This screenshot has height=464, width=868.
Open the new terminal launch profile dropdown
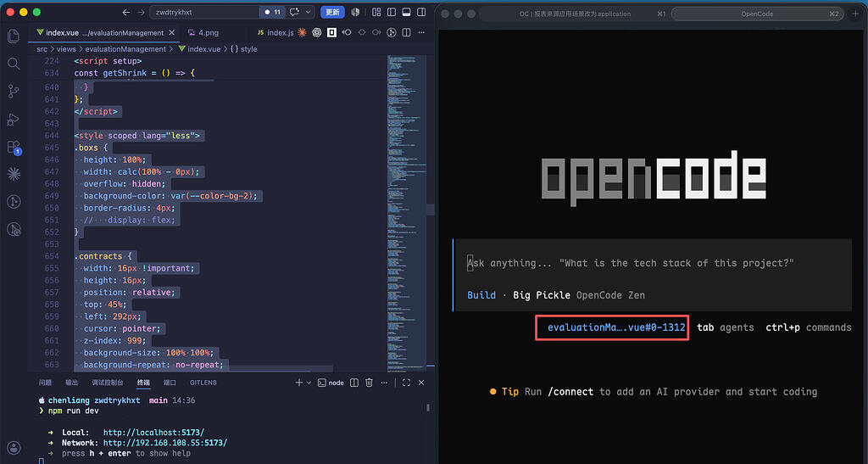309,383
